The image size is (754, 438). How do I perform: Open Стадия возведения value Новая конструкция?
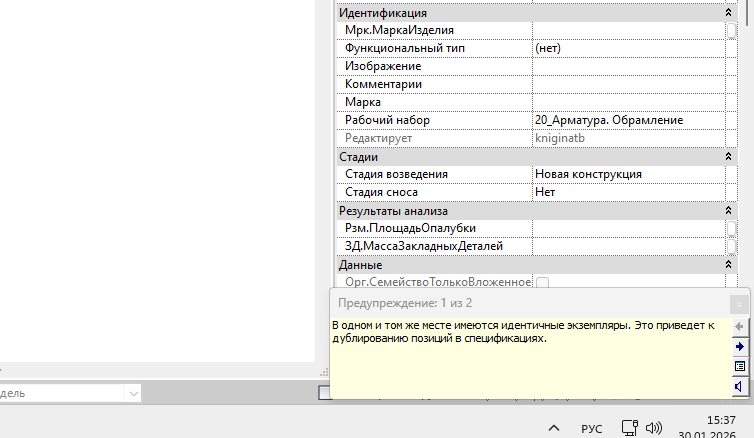[x=628, y=175]
